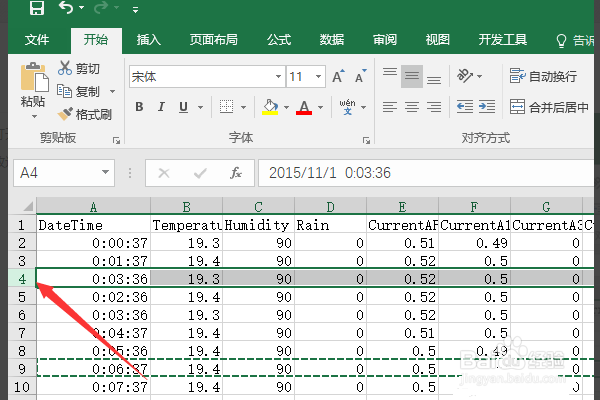Click the cell borders icon
This screenshot has width=600, height=400.
point(226,107)
